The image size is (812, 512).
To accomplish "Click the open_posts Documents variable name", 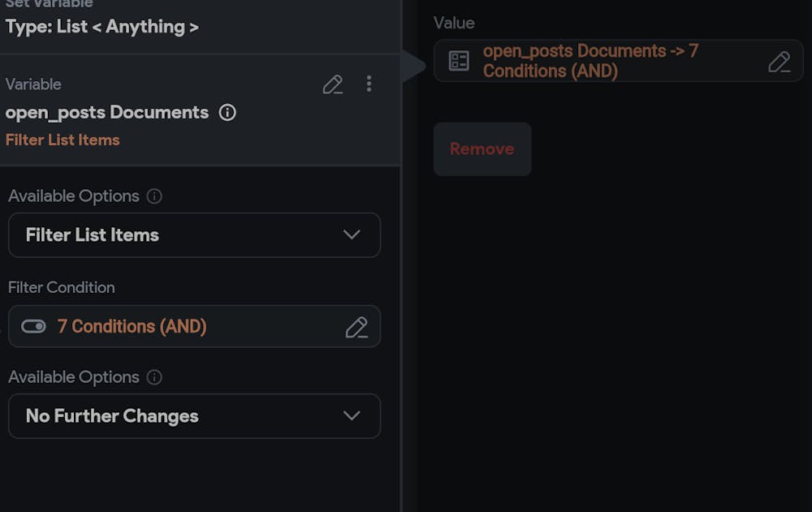I will (106, 113).
